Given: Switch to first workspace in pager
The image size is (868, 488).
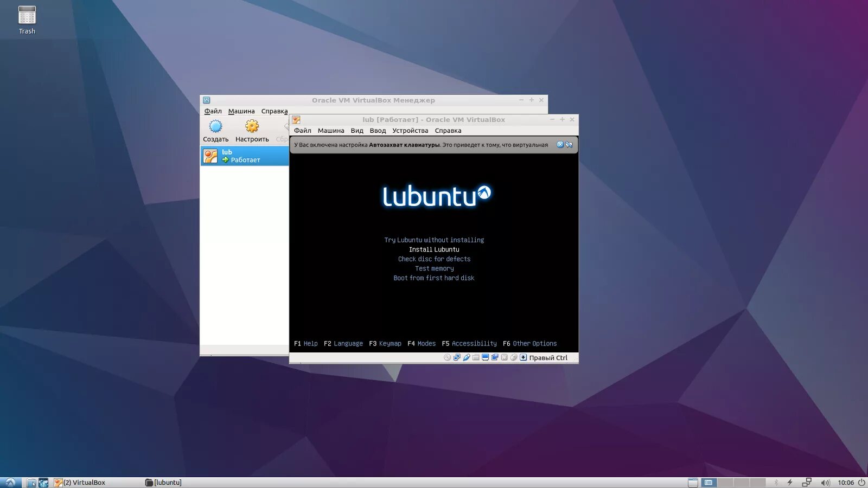Looking at the screenshot, I should click(x=709, y=483).
